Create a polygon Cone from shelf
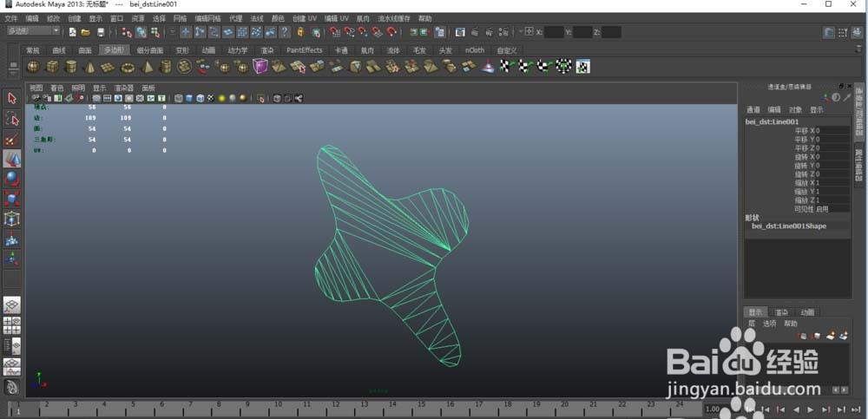 click(89, 67)
